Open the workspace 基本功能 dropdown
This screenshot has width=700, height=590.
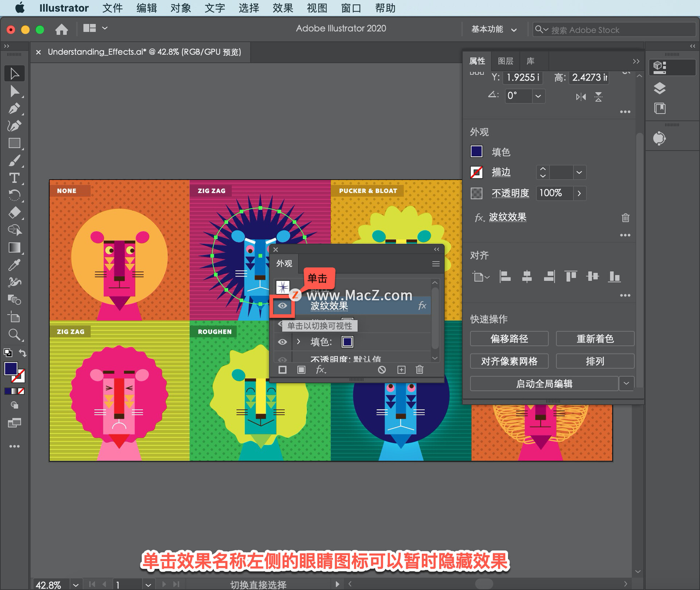494,29
